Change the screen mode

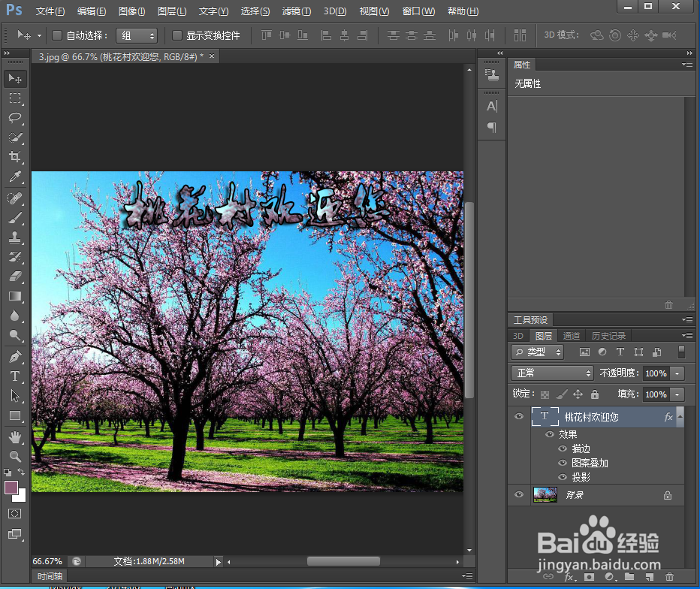[x=15, y=533]
